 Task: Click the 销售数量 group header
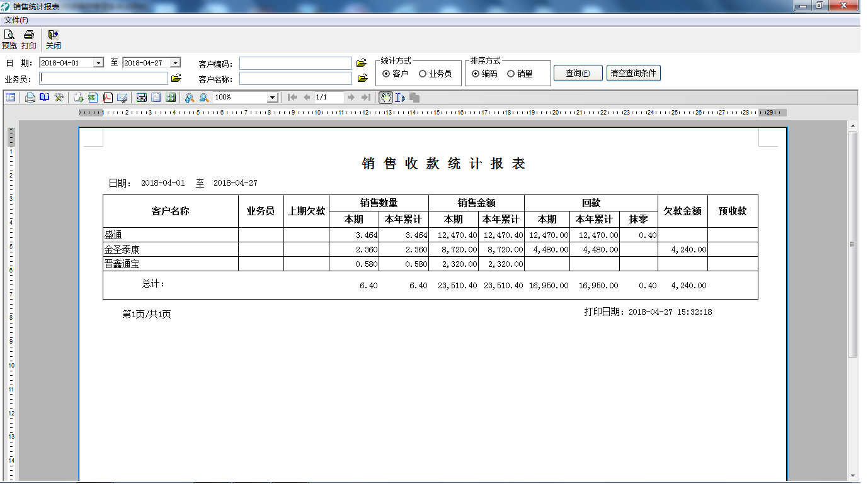379,203
